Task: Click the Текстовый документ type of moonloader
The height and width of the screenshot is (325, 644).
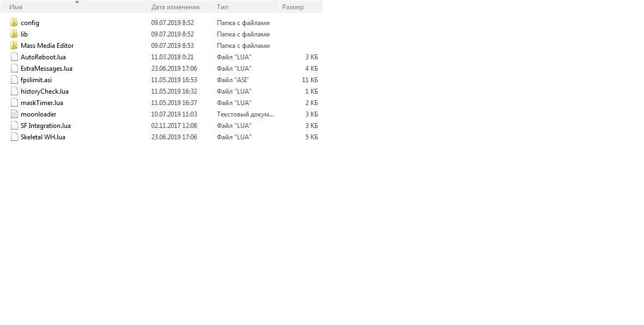Action: (245, 114)
